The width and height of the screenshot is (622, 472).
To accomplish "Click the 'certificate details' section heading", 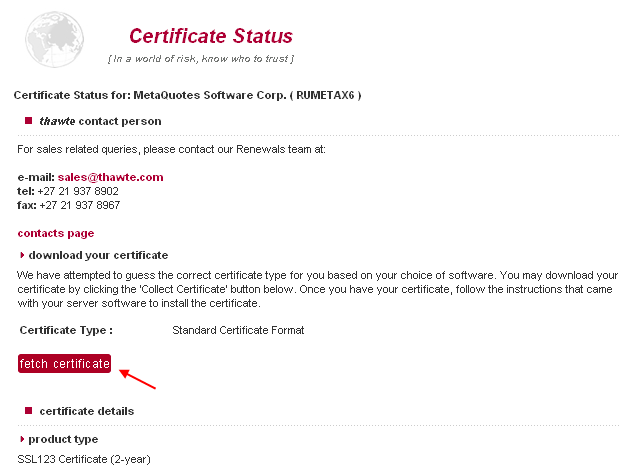I will pos(86,411).
